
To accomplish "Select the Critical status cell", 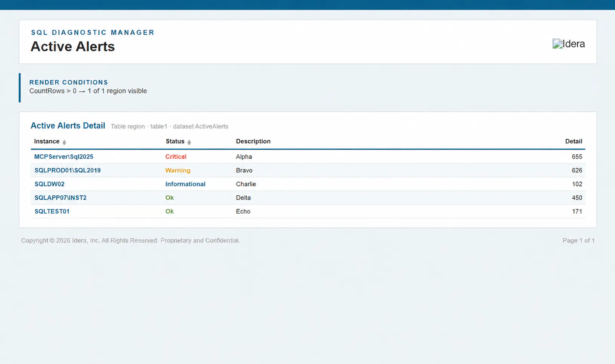I will [176, 157].
